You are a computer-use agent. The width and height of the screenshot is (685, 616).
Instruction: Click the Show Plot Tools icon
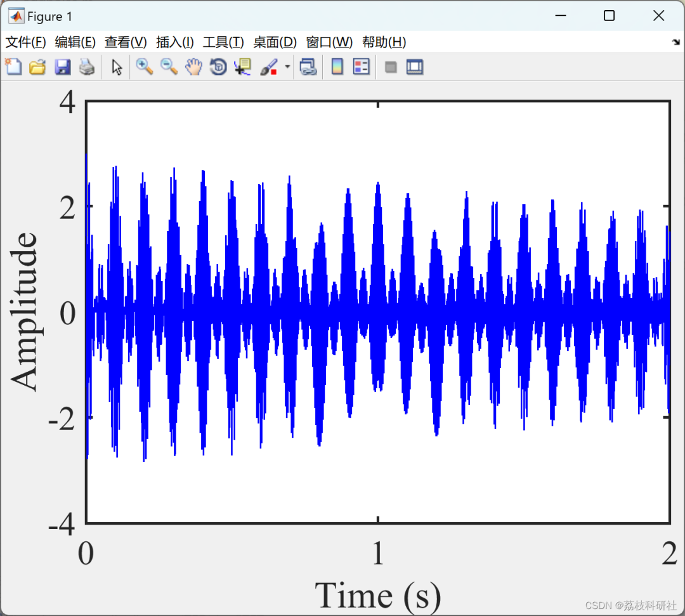pos(415,67)
